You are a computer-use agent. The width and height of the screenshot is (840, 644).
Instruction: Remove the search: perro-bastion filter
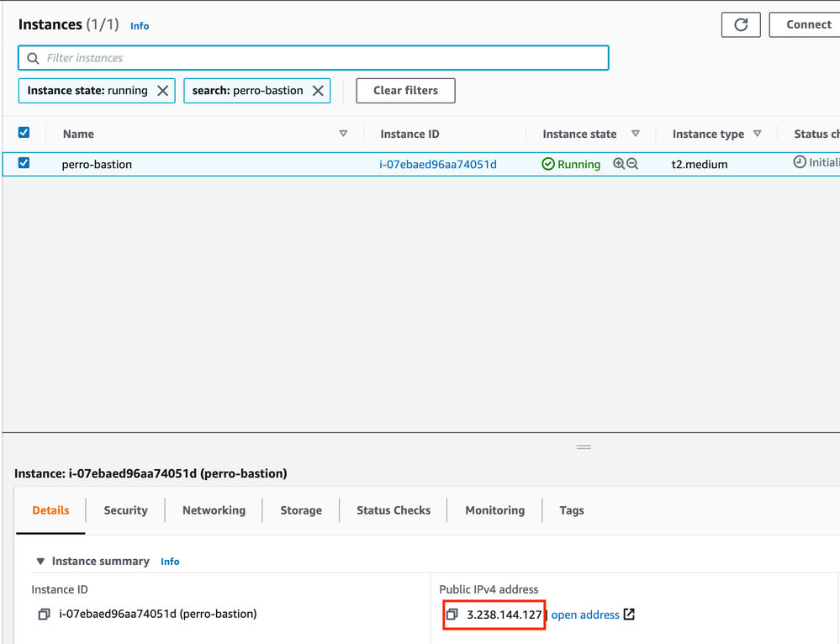pyautogui.click(x=318, y=91)
